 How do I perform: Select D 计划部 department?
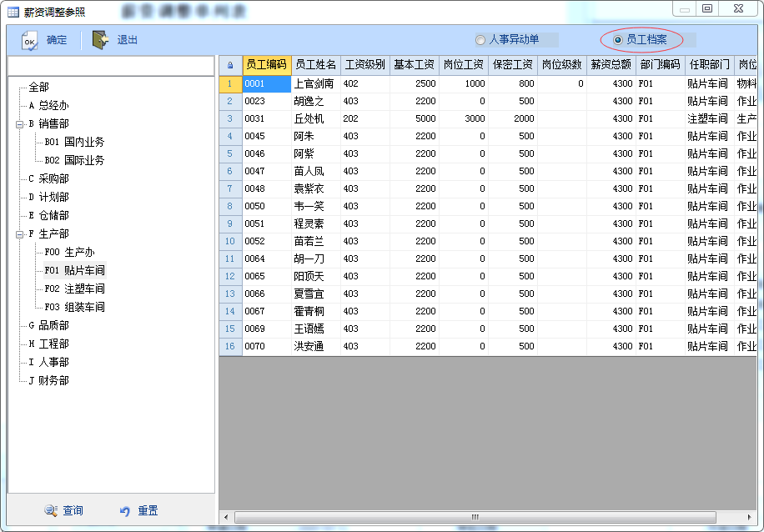point(48,198)
